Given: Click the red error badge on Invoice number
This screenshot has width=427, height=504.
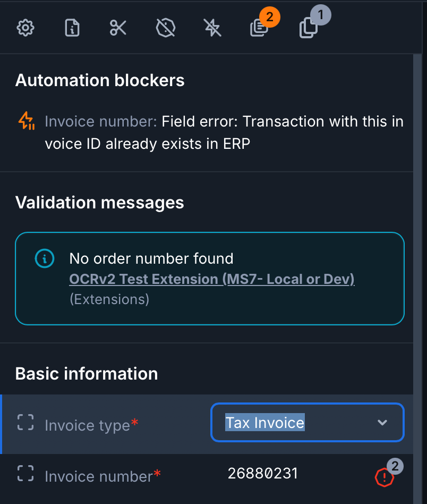Looking at the screenshot, I should click(383, 477).
